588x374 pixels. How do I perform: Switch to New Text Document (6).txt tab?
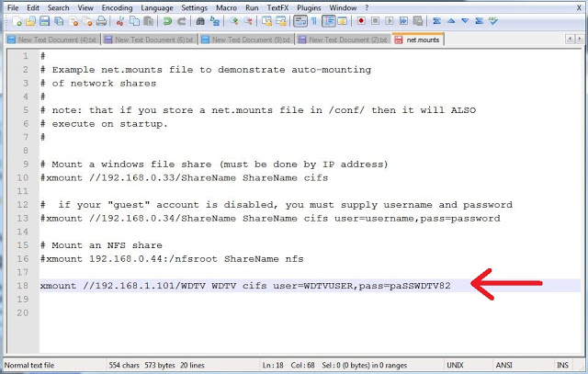(153, 40)
